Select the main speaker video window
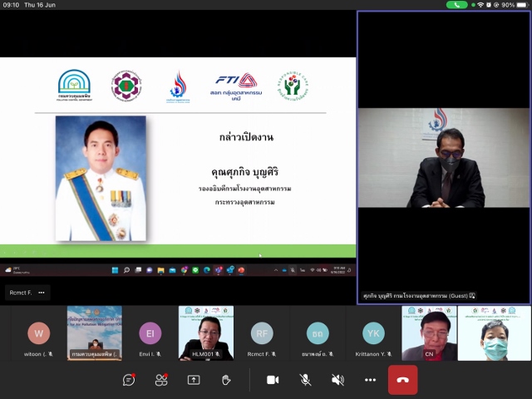 (443, 157)
